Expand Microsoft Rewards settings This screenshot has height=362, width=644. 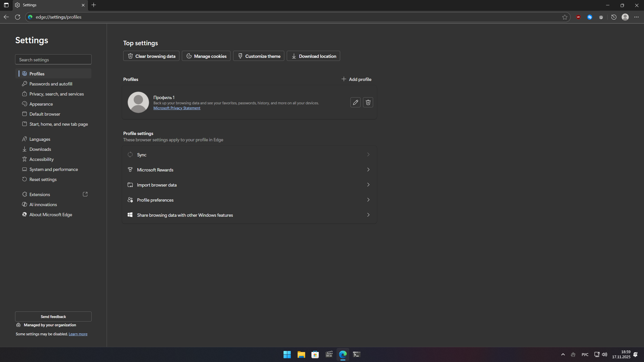(x=249, y=170)
